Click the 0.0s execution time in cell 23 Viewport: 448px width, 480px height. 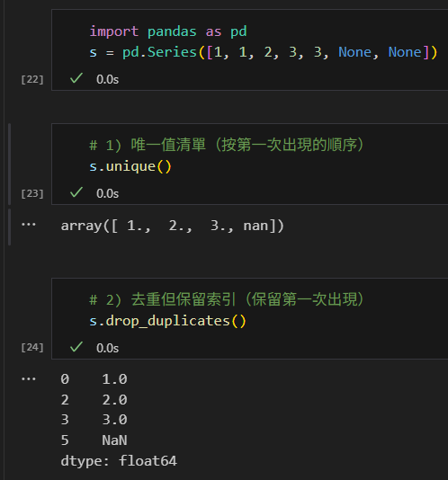108,194
